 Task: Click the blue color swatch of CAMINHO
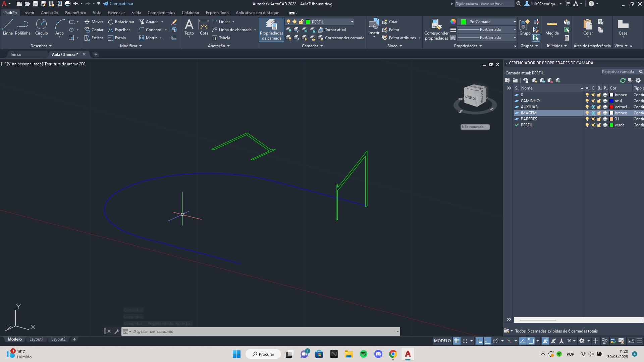(x=611, y=101)
